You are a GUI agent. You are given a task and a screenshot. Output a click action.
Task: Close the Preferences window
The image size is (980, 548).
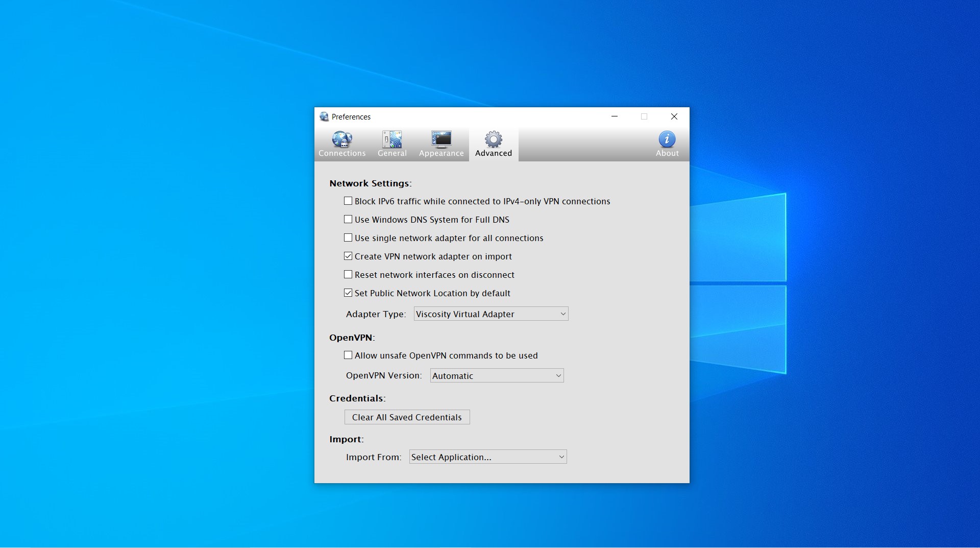(x=674, y=116)
